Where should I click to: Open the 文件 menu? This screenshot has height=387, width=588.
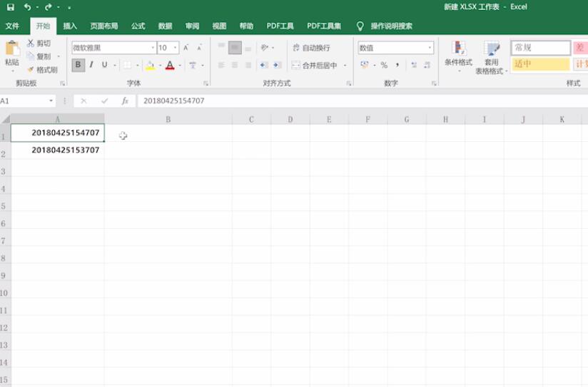12,26
